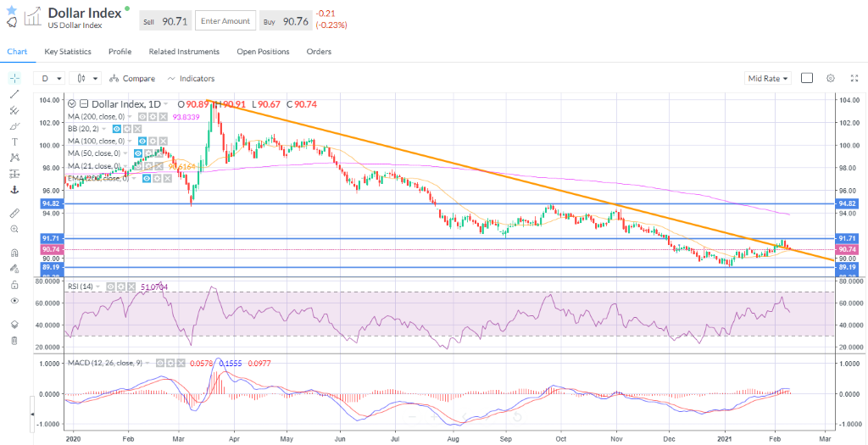
Task: Toggle lock all drawing tools padlock
Action: 14,285
